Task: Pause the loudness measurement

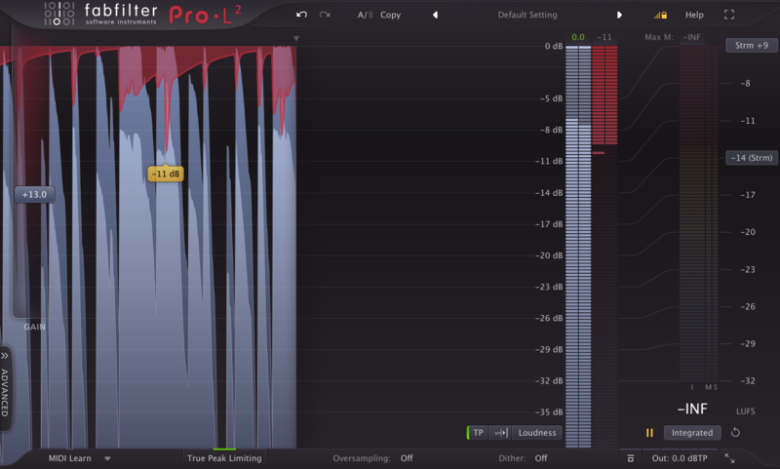Action: click(x=649, y=433)
